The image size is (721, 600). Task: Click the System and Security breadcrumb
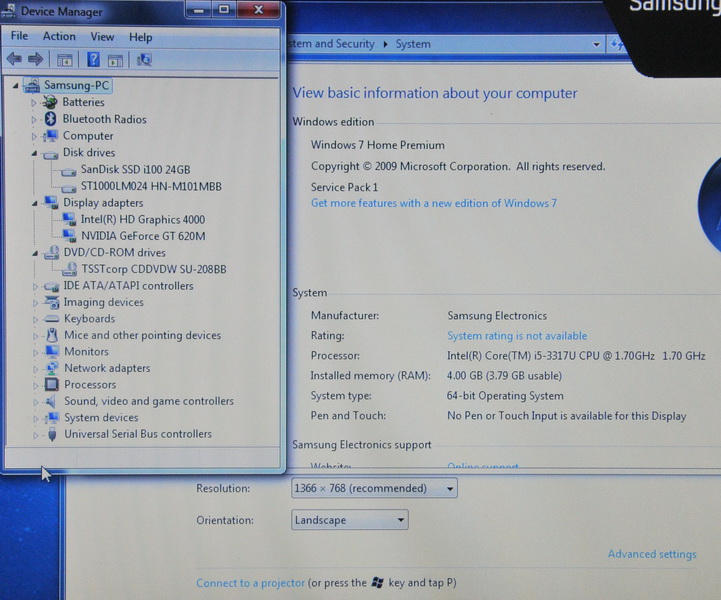[x=332, y=44]
